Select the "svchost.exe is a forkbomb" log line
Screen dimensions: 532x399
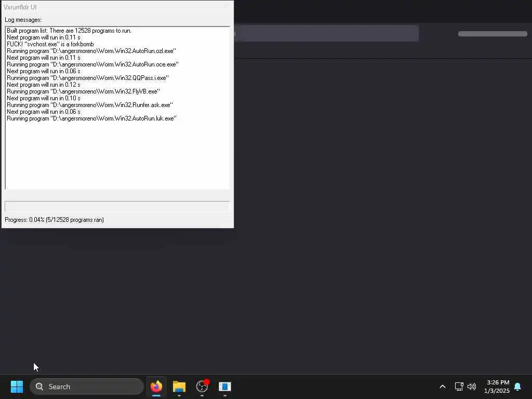point(50,44)
